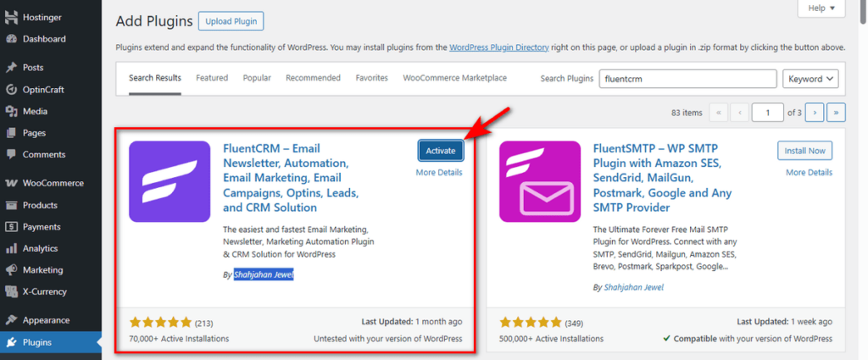This screenshot has width=868, height=360.
Task: Click the Media library icon
Action: click(11, 111)
